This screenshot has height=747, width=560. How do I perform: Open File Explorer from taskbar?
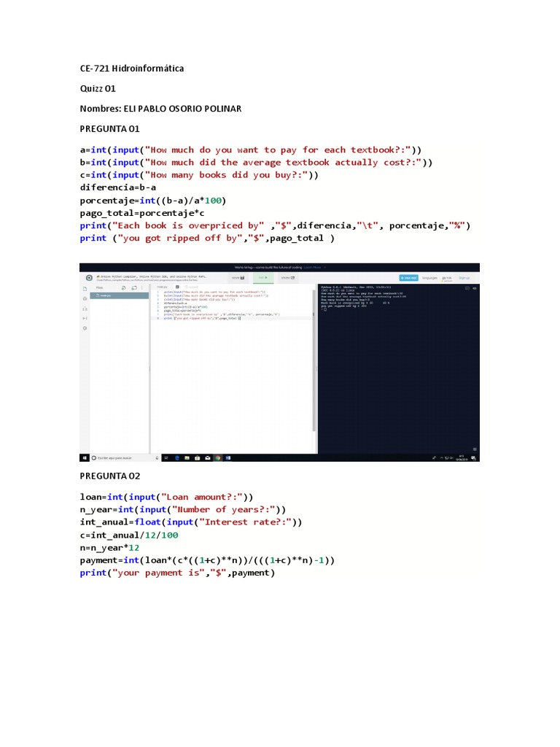coord(187,458)
